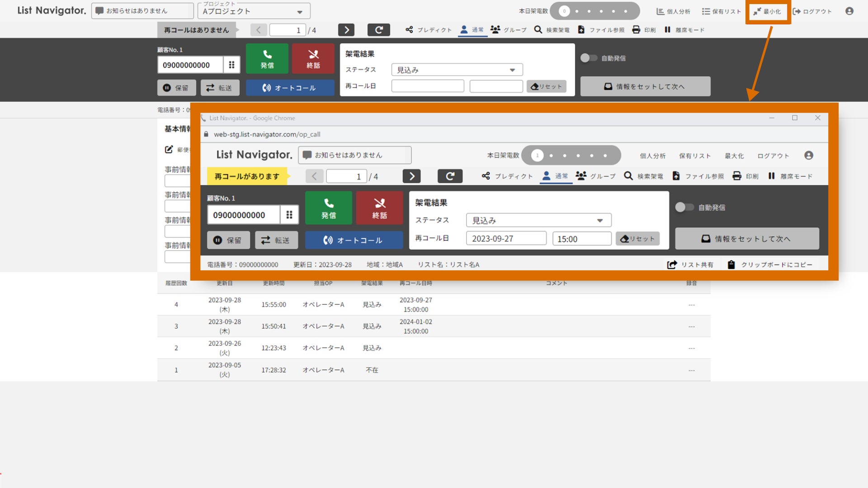This screenshot has width=868, height=488.
Task: Open the Aプロジェクト project dropdown
Action: coord(254,11)
